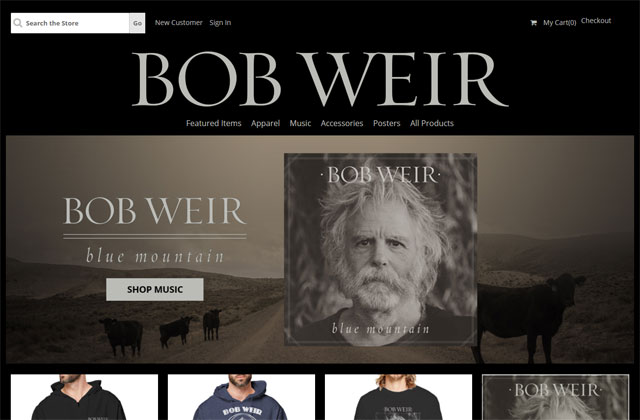Open the Featured Items menu

tap(213, 123)
